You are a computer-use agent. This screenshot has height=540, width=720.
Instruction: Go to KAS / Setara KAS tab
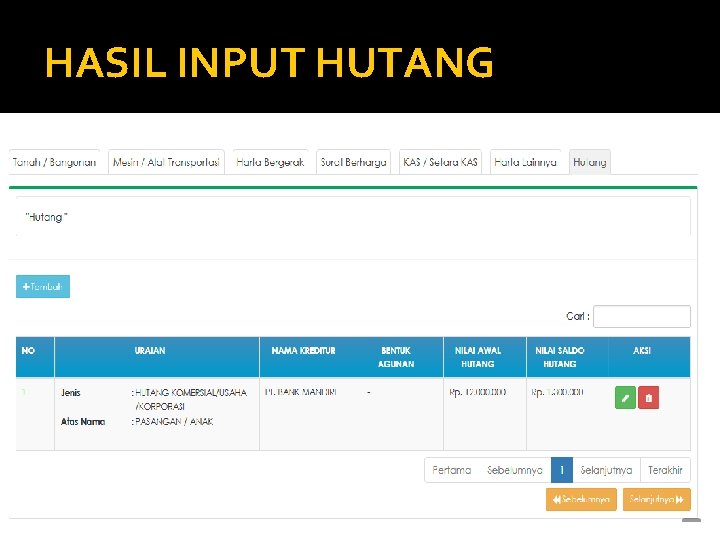click(x=440, y=162)
